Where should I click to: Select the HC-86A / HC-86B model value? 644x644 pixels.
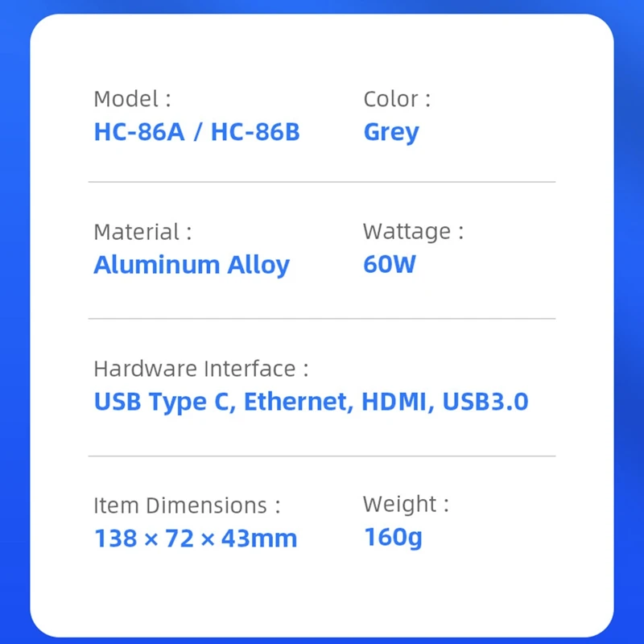tap(196, 132)
